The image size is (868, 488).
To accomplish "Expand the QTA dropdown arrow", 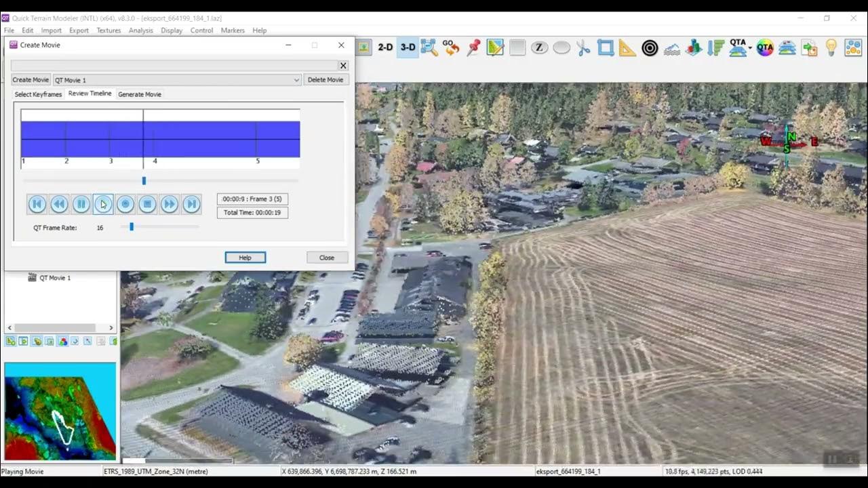I will (x=750, y=48).
